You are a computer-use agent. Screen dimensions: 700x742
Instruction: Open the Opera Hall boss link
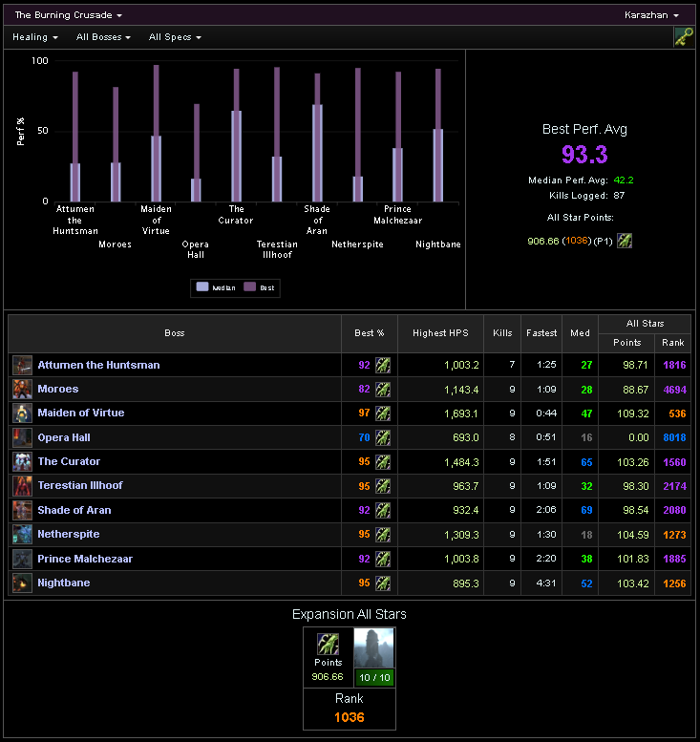click(x=64, y=437)
